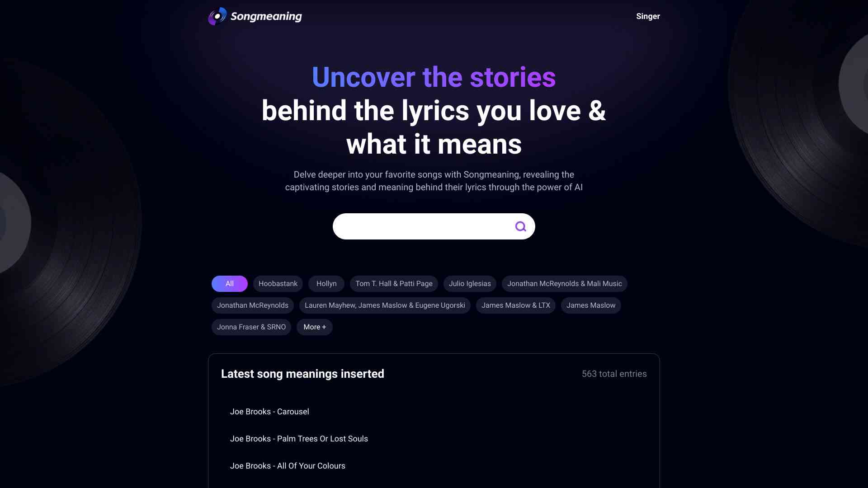Image resolution: width=868 pixels, height=488 pixels.
Task: Click the search magnifier icon
Action: click(520, 226)
